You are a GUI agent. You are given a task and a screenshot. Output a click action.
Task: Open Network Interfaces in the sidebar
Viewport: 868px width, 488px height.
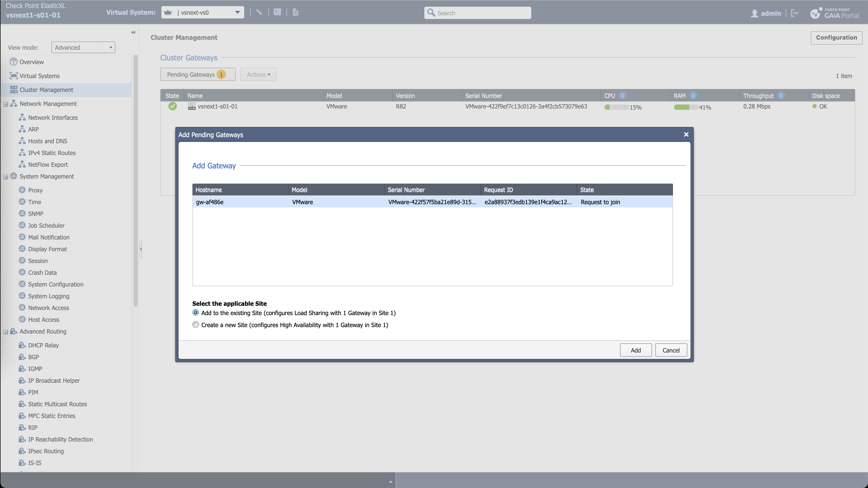pyautogui.click(x=53, y=118)
